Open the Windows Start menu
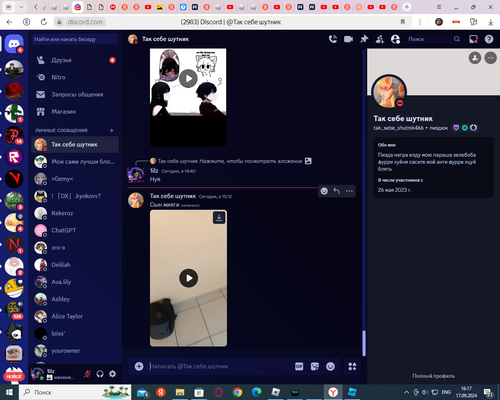 click(9, 392)
